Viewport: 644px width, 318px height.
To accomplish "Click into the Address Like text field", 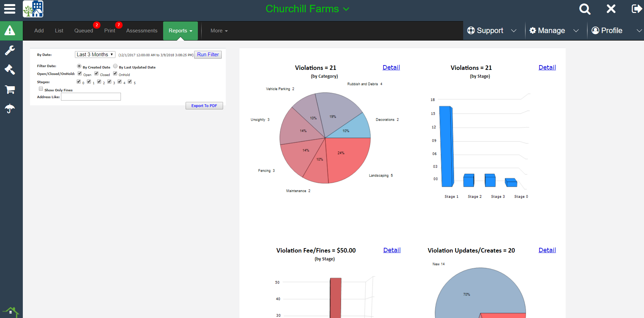I will click(x=91, y=97).
